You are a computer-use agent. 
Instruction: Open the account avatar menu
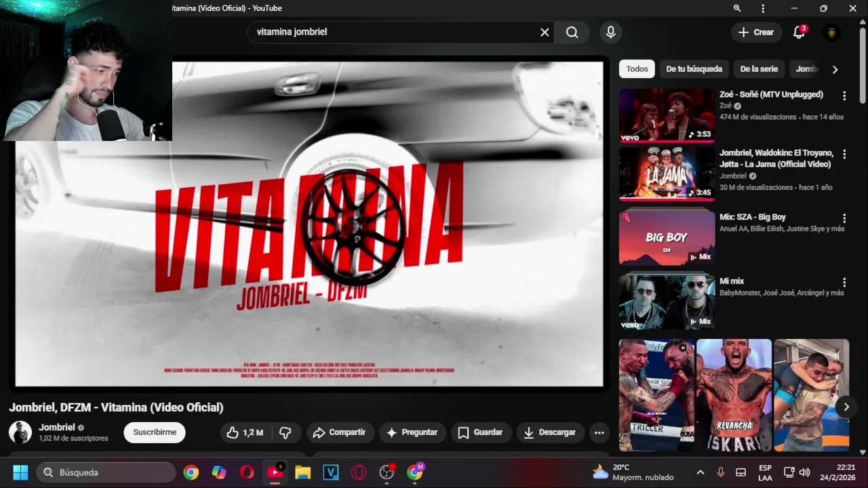click(831, 33)
